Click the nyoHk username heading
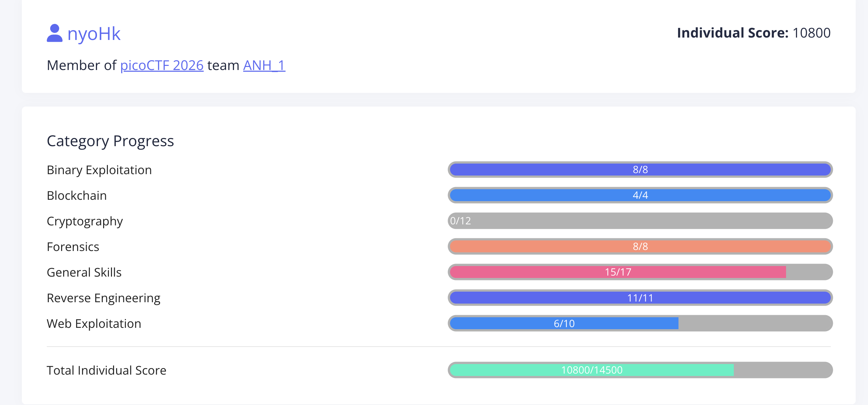The image size is (868, 405). tap(94, 34)
